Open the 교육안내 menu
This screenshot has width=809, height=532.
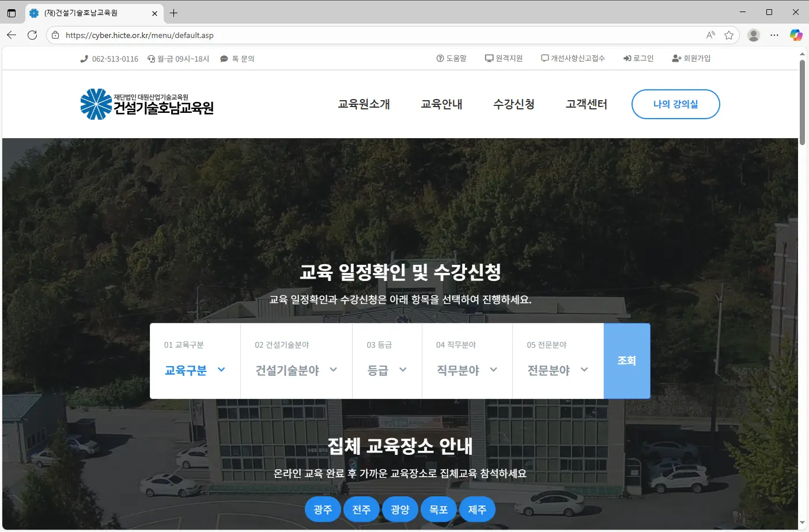pos(441,104)
